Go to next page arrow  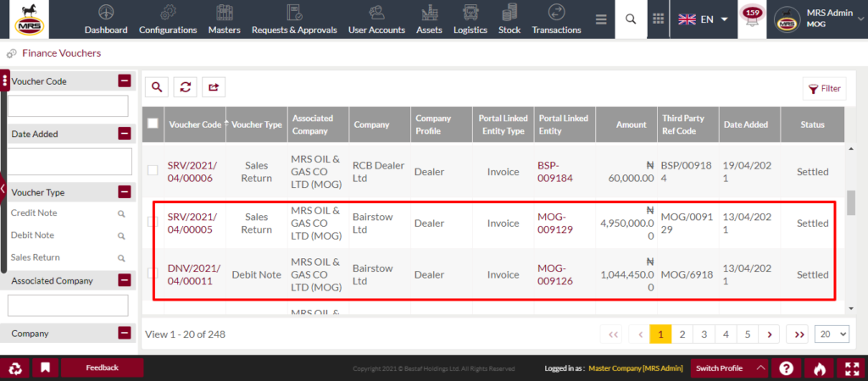(769, 334)
